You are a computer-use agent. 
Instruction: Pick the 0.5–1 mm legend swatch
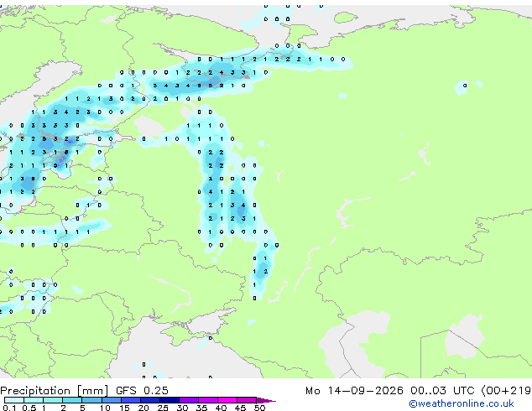click(x=34, y=400)
